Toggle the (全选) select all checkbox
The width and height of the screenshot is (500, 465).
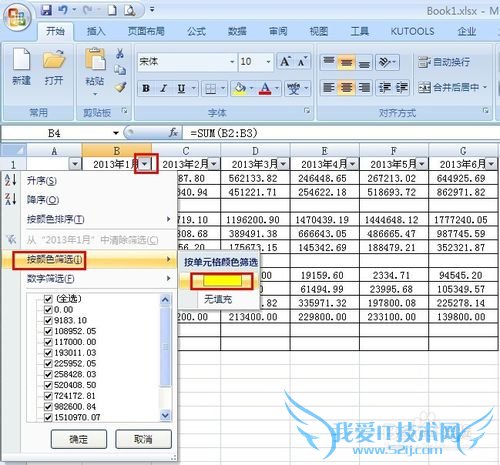[x=48, y=299]
